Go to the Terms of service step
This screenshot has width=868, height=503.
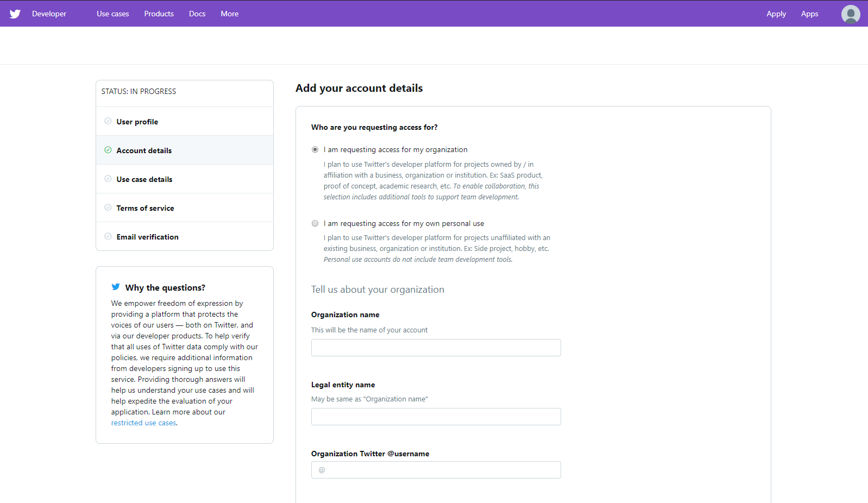tap(185, 208)
